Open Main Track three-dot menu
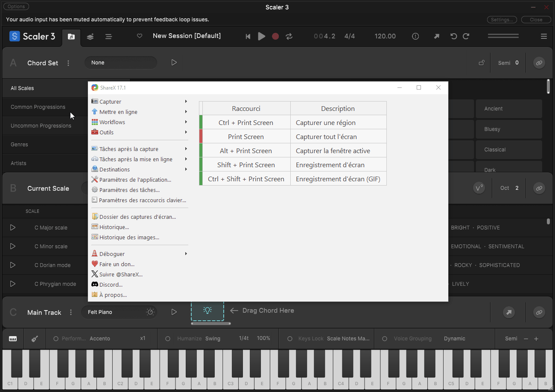Image resolution: width=555 pixels, height=392 pixels. pyautogui.click(x=71, y=313)
